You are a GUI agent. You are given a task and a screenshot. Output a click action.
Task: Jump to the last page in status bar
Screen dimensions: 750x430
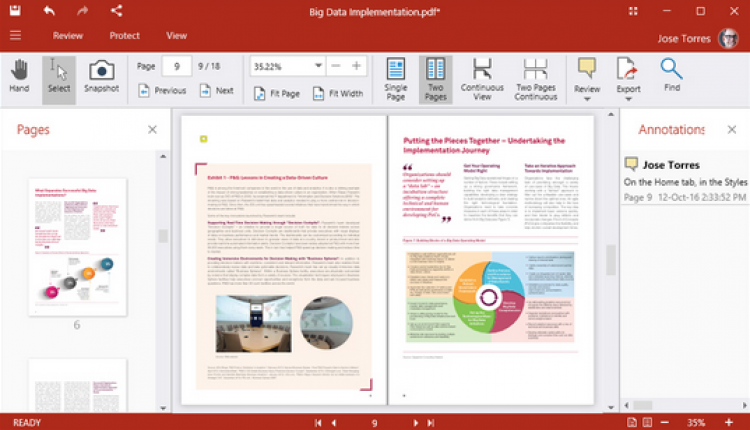(x=431, y=423)
